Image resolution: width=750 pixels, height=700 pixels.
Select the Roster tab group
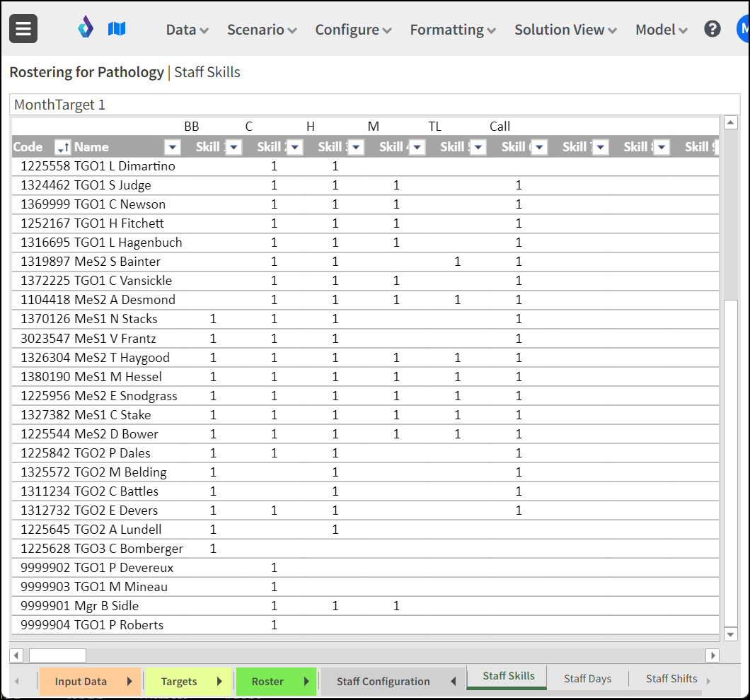pos(267,682)
